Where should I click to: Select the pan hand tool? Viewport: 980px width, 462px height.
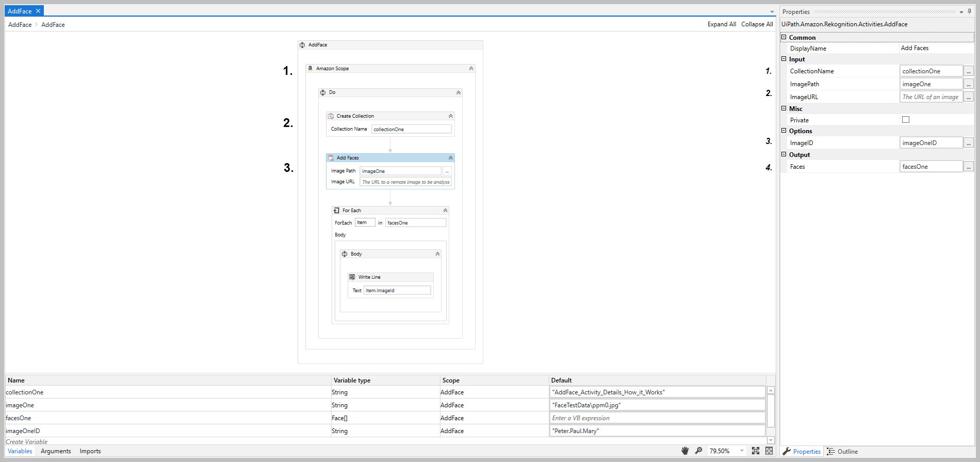coord(685,451)
